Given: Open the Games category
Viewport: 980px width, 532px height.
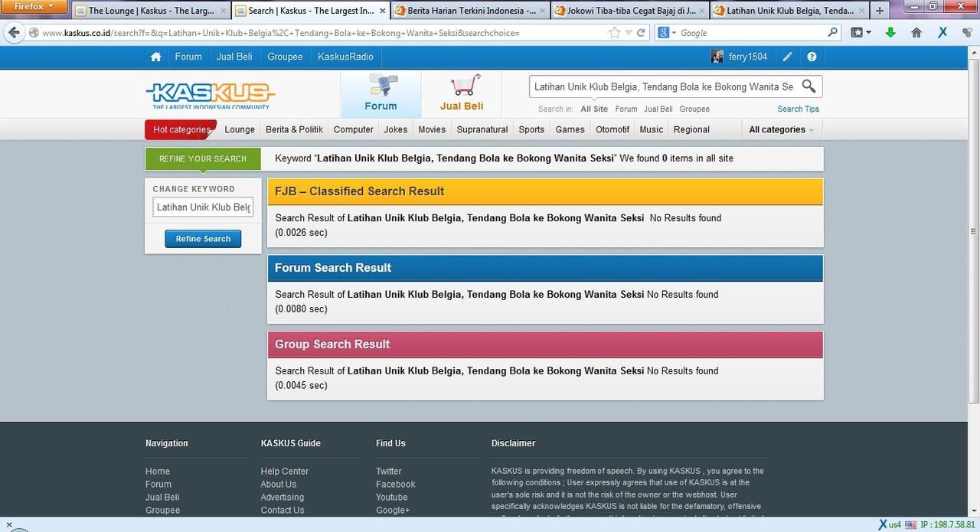Looking at the screenshot, I should click(x=570, y=129).
